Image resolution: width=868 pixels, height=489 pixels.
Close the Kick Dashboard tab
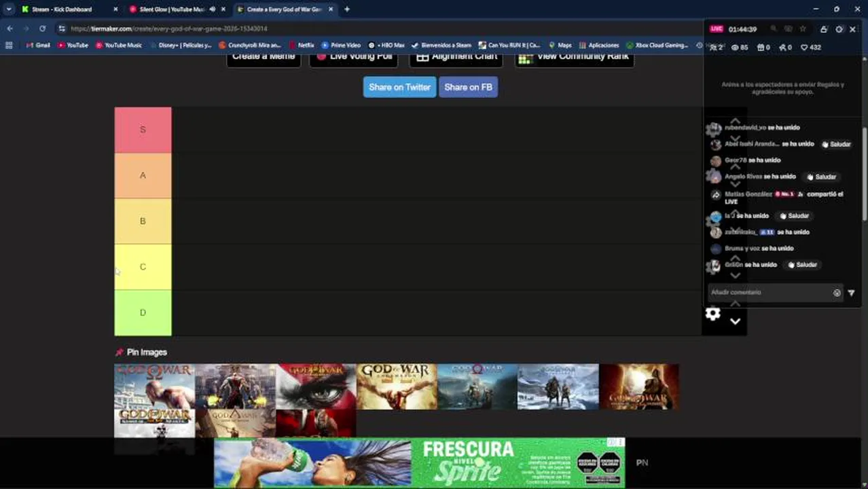[x=115, y=10]
